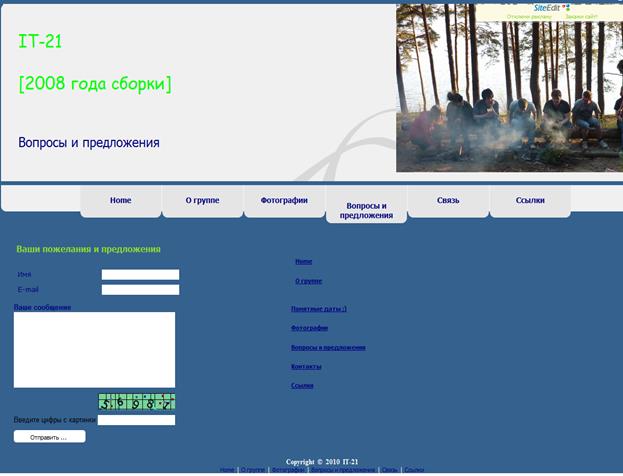
Task: Focus the E-mail input field
Action: click(x=140, y=290)
